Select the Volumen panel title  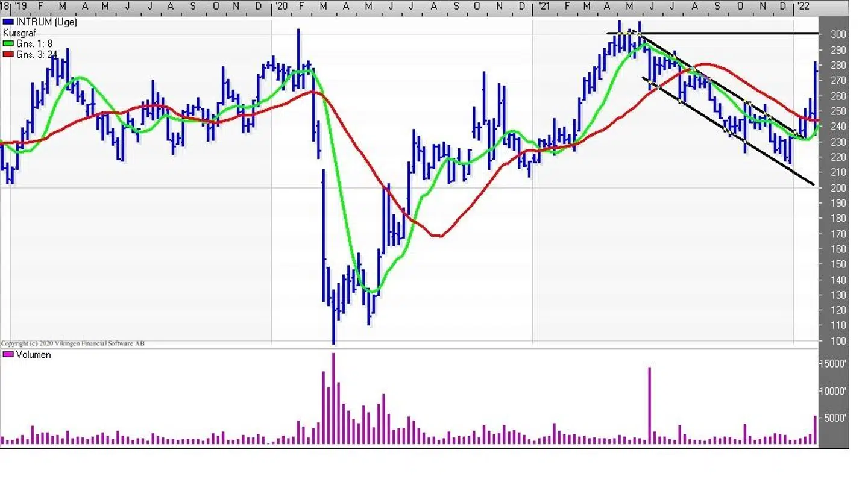coord(33,355)
